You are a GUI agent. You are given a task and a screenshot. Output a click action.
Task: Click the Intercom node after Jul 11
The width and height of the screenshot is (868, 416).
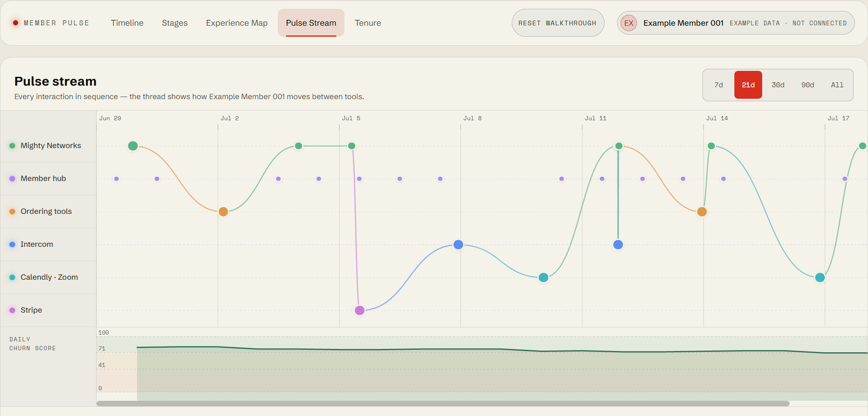618,245
